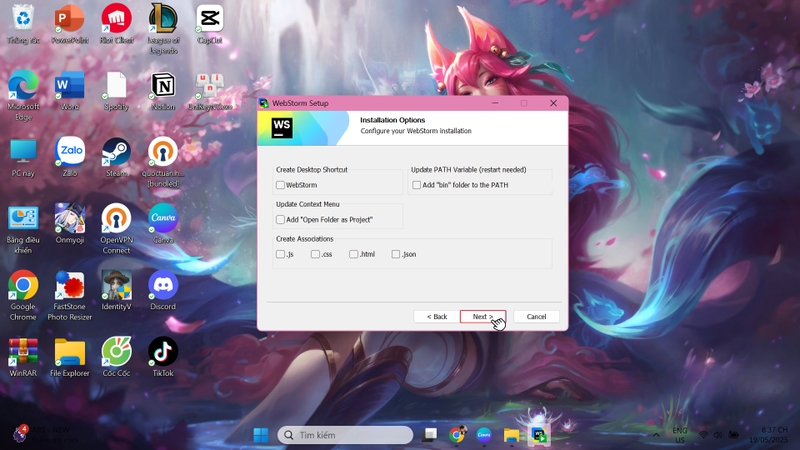
Task: Enable the .html file association
Action: [354, 254]
